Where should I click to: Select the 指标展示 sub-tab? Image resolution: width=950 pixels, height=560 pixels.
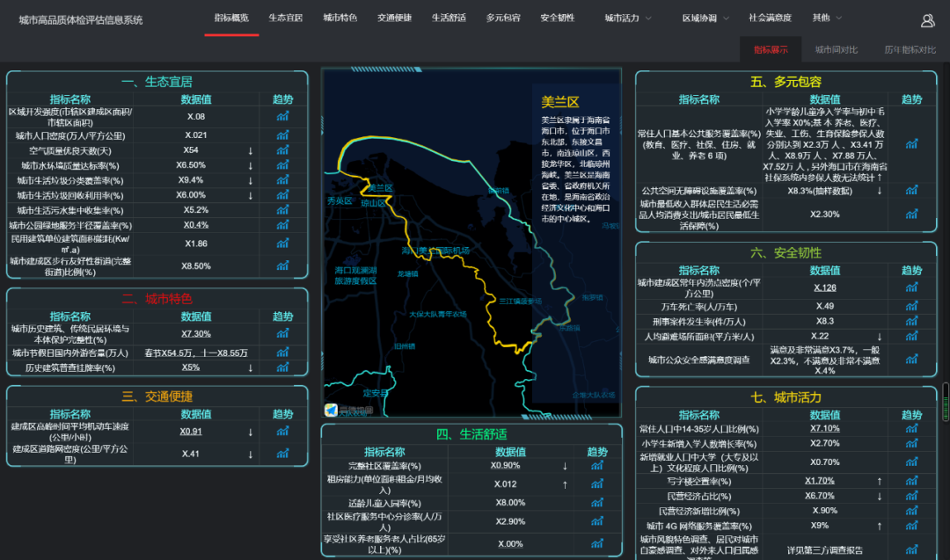point(771,49)
